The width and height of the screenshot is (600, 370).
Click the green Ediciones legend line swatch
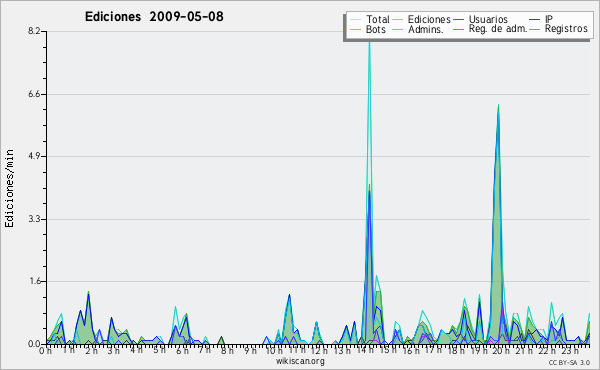pos(398,19)
